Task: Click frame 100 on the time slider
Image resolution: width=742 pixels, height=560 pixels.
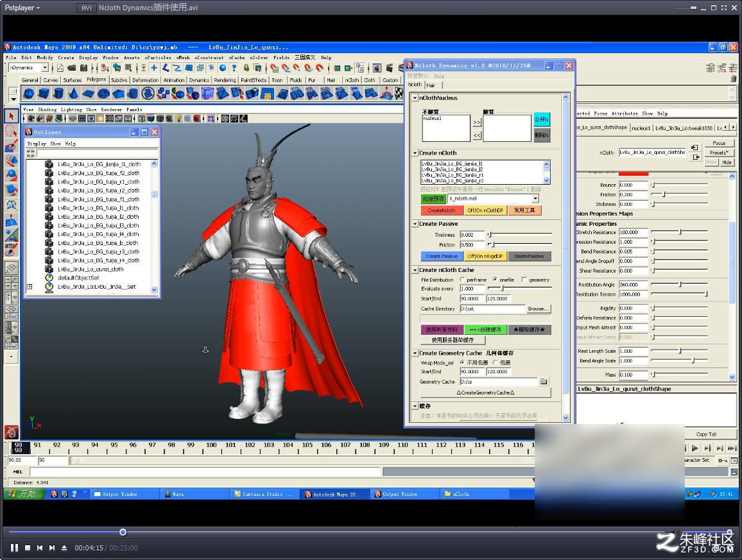Action: click(x=211, y=445)
